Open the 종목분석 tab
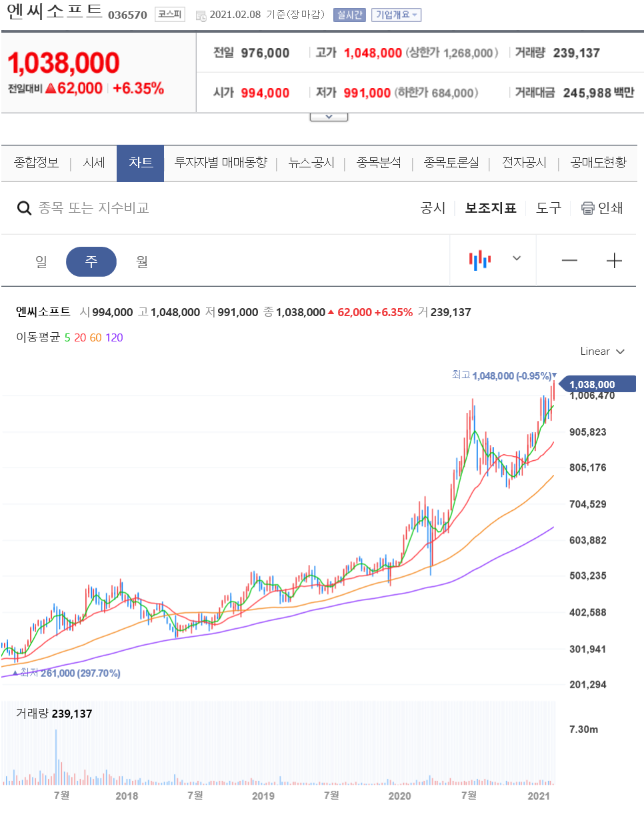Screen dimensions: 644x817 [379, 163]
